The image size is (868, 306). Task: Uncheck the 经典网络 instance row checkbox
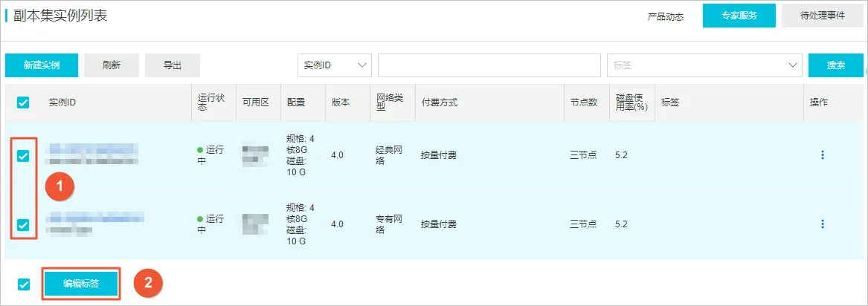point(23,156)
